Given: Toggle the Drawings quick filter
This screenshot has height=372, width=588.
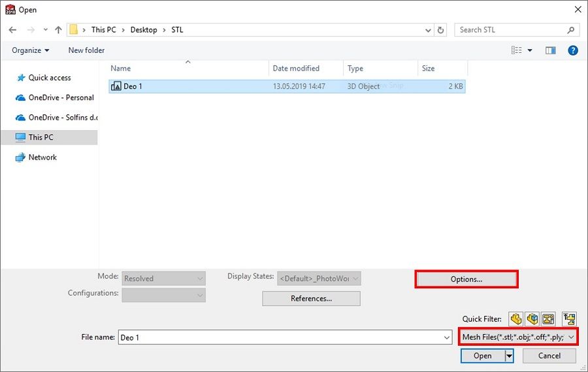Looking at the screenshot, I should point(547,319).
